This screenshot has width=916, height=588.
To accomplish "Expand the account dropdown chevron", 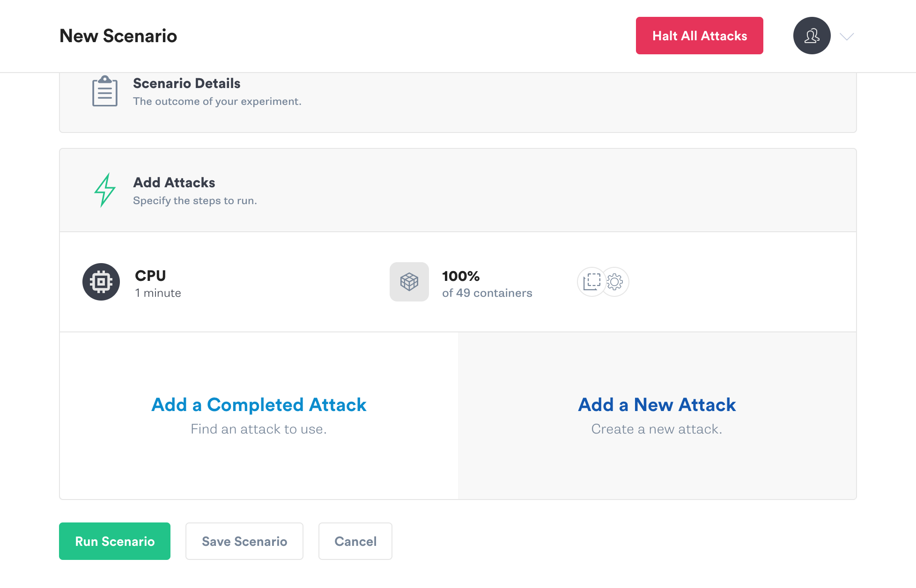I will (x=847, y=37).
